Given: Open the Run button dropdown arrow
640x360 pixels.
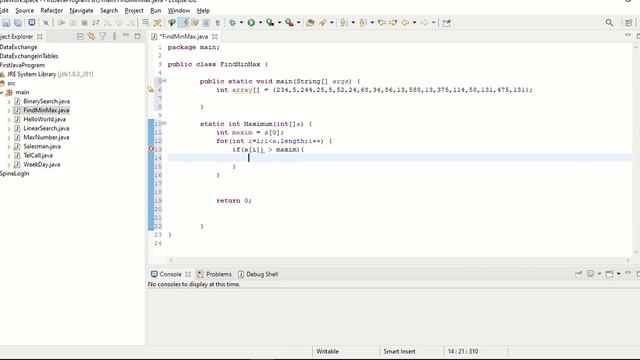Looking at the screenshot, I should [260, 23].
